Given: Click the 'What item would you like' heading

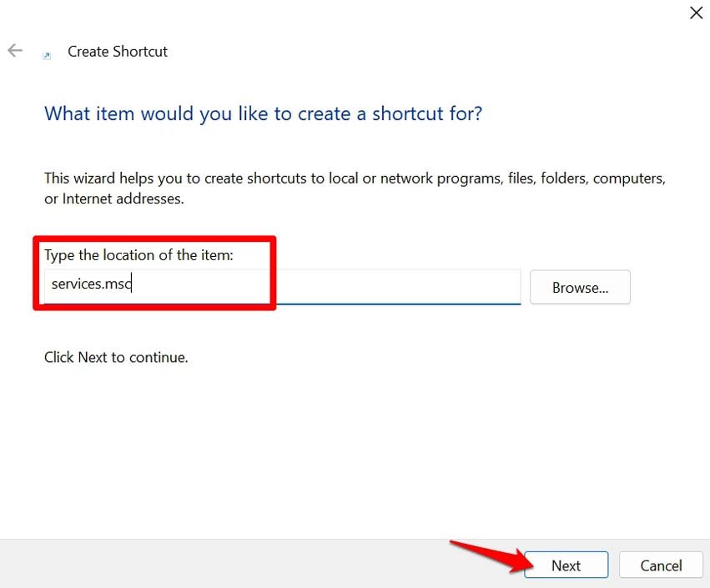Looking at the screenshot, I should coord(263,113).
